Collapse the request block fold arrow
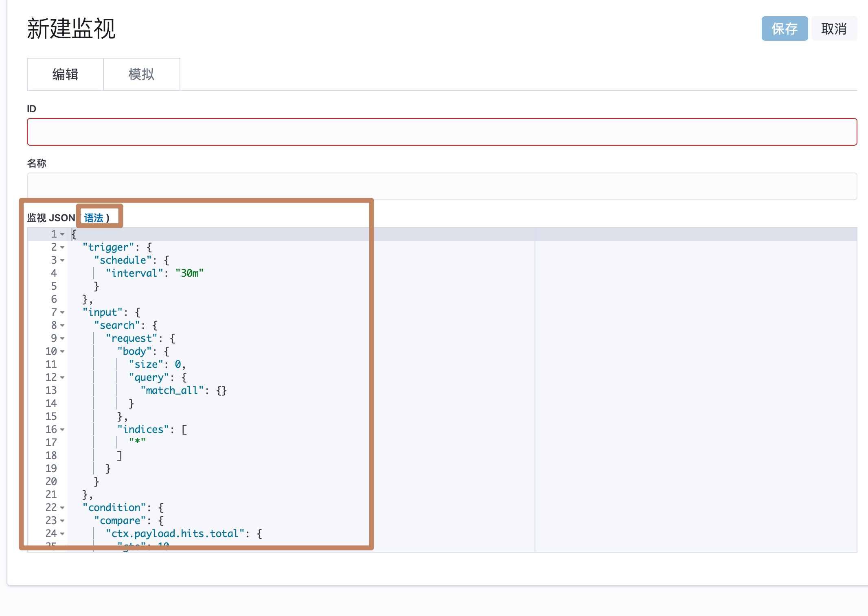 62,339
